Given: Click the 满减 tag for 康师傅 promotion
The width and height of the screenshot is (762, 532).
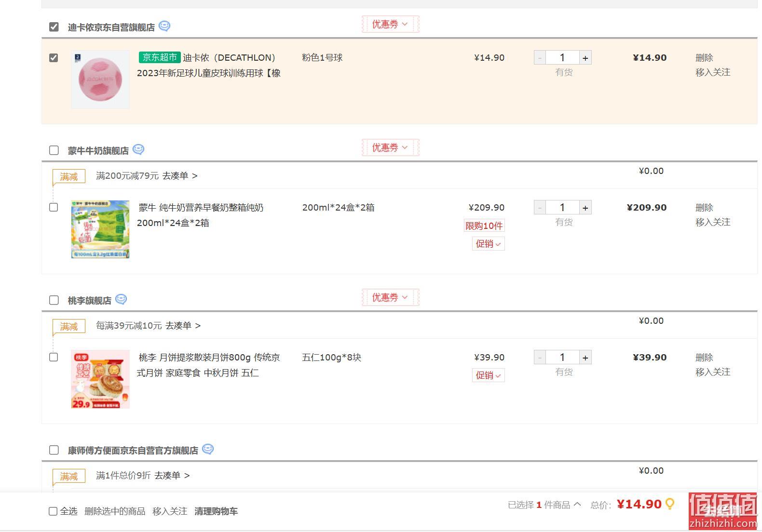Looking at the screenshot, I should (x=69, y=477).
